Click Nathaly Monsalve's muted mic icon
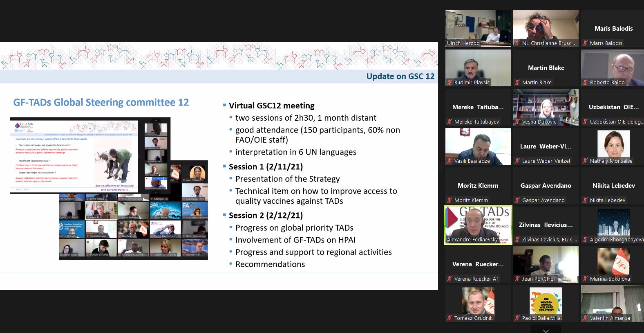The width and height of the screenshot is (644, 333). tap(585, 161)
